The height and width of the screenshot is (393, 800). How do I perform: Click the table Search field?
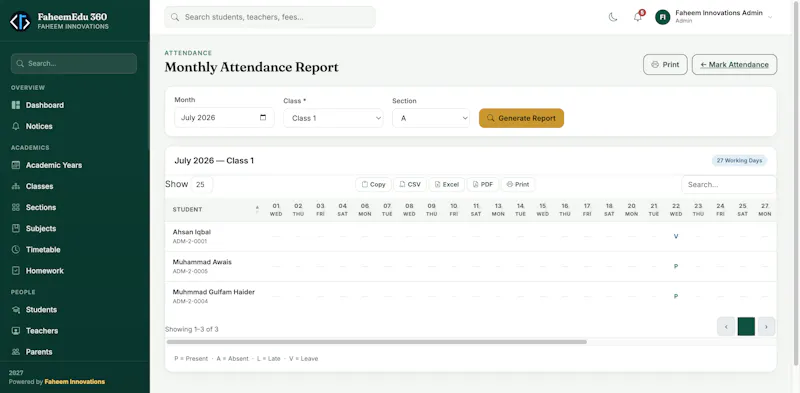point(729,184)
